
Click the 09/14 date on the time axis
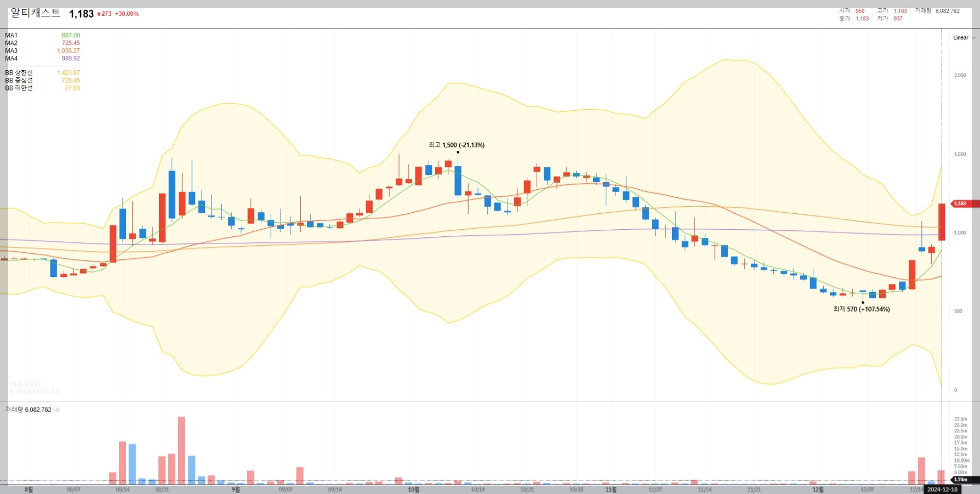coord(335,490)
